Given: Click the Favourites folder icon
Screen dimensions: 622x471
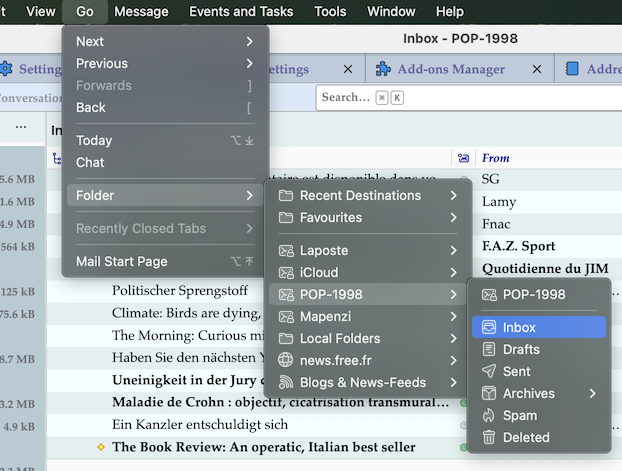Looking at the screenshot, I should 286,217.
